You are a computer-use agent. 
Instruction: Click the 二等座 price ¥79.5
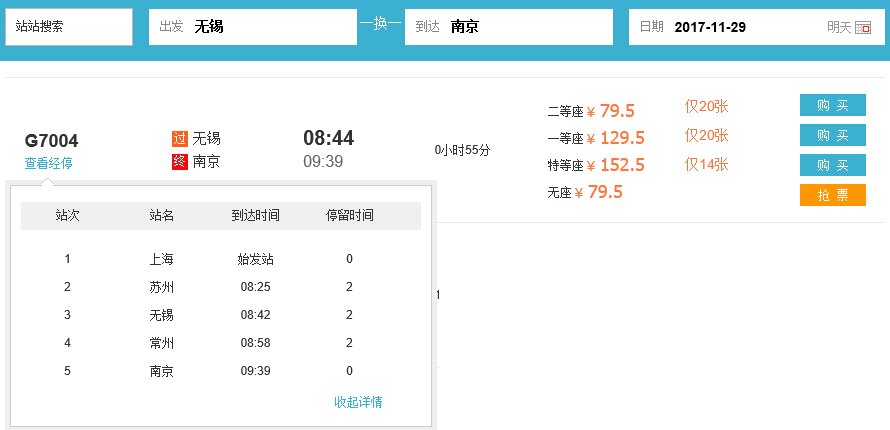(610, 111)
